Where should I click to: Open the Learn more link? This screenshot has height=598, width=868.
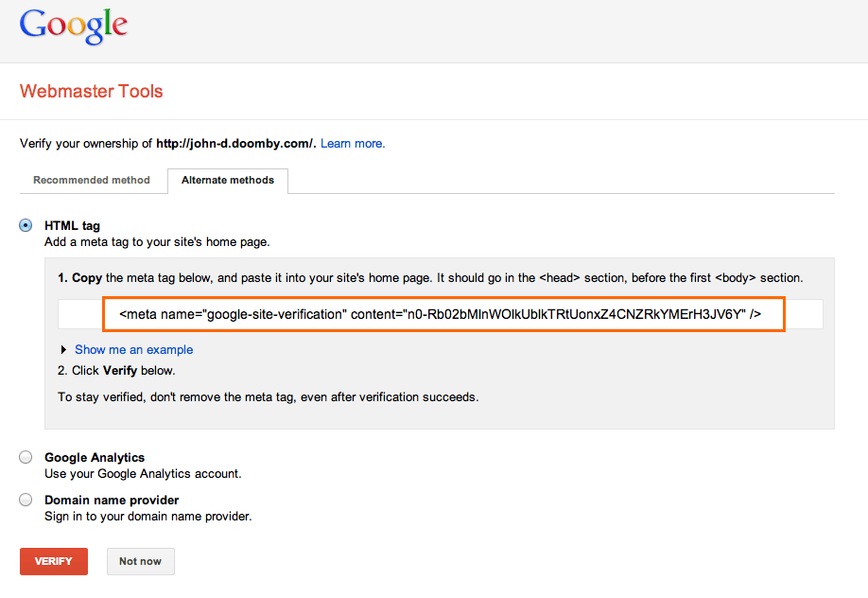coord(353,144)
